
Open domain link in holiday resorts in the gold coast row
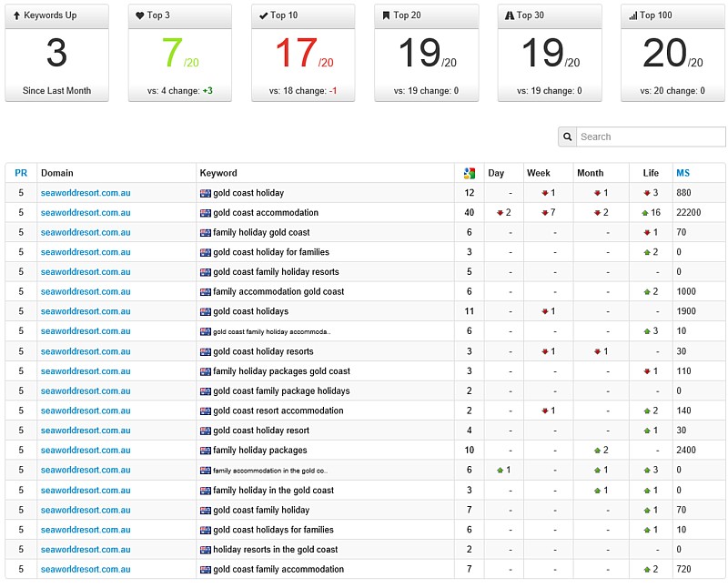point(86,550)
